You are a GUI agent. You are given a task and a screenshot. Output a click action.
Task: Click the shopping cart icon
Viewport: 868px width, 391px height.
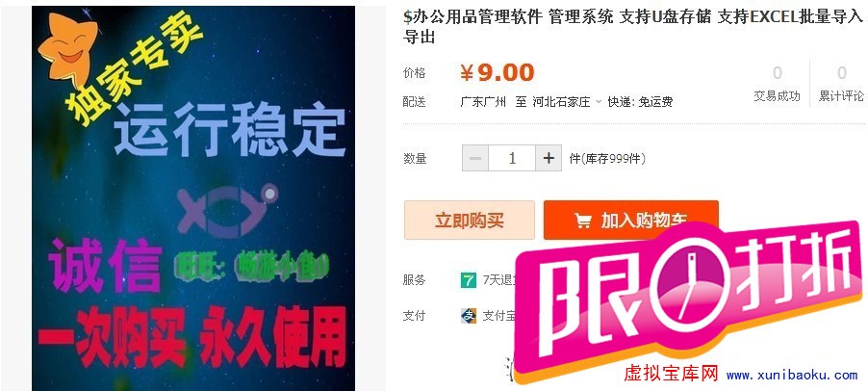click(x=583, y=221)
